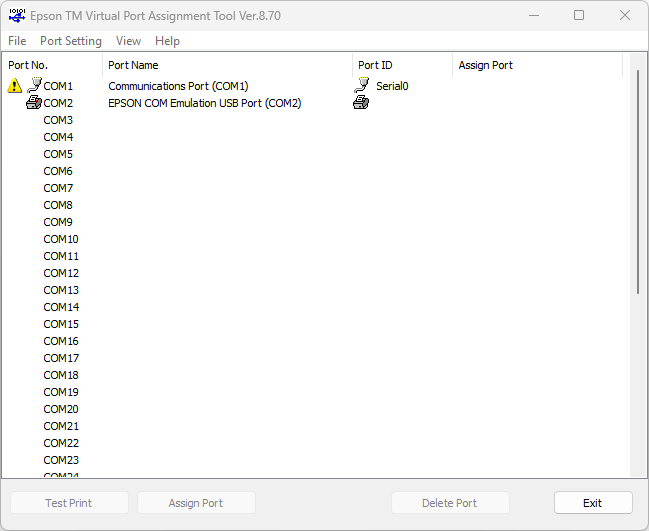Sort by the Port ID column header
The height and width of the screenshot is (531, 649).
pyautogui.click(x=402, y=65)
